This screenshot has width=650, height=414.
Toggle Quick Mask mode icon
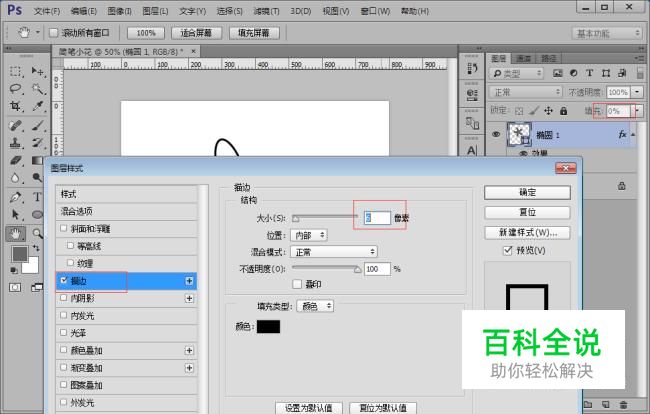coord(15,287)
